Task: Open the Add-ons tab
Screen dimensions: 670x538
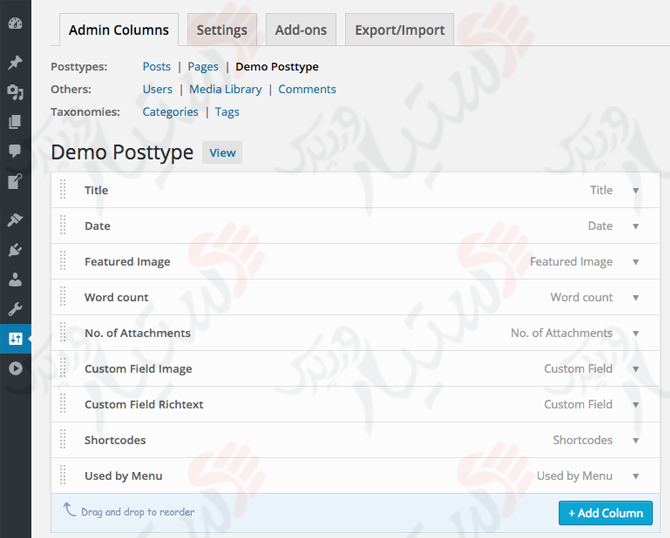Action: [301, 30]
